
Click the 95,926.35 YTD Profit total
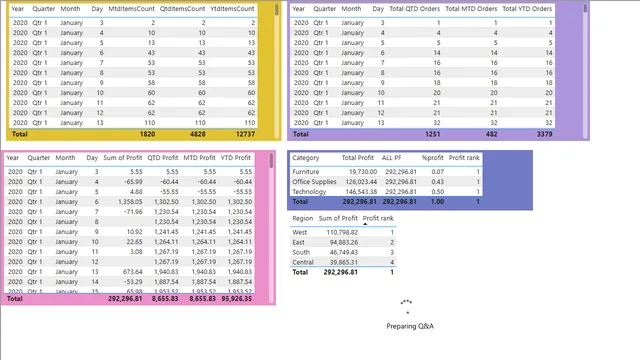point(237,299)
